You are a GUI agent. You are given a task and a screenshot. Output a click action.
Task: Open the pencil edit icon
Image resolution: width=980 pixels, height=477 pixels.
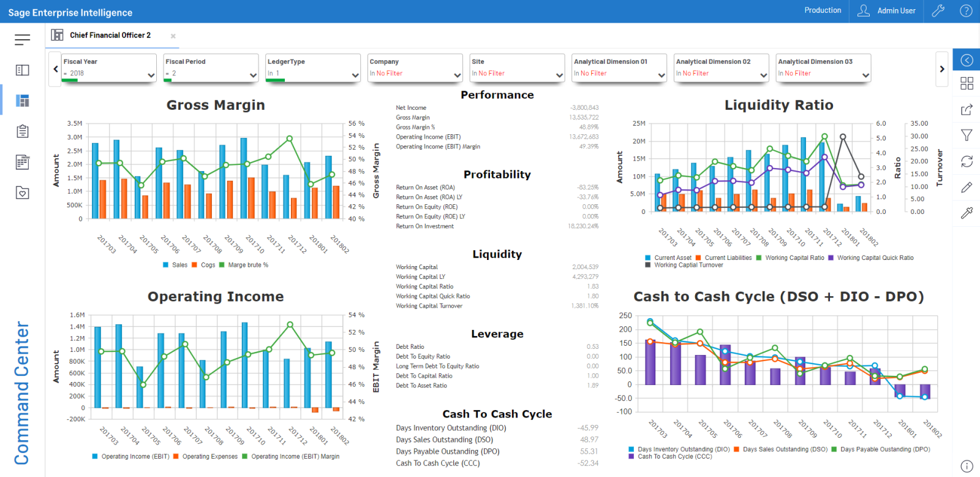pyautogui.click(x=967, y=187)
